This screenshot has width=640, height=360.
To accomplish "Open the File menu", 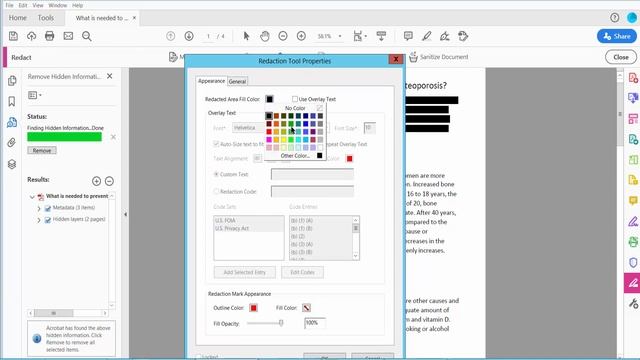I will pos(9,5).
